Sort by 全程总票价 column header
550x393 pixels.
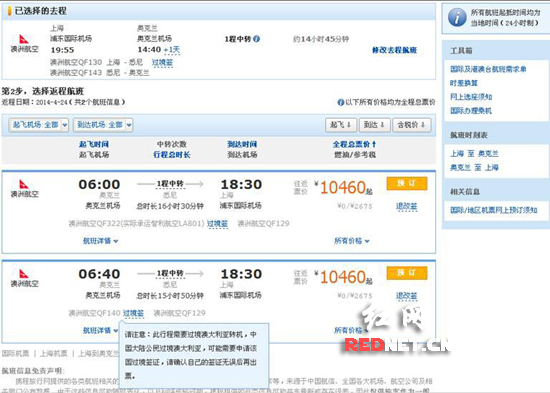354,144
